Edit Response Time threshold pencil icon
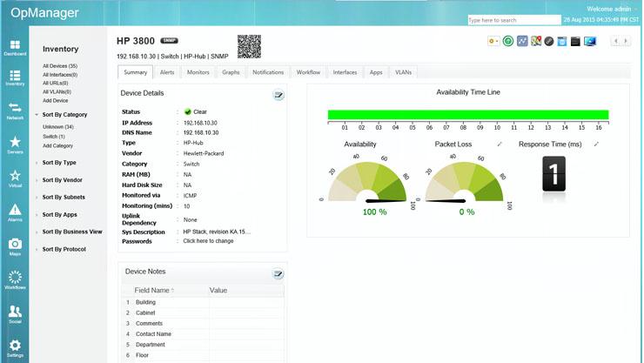This screenshot has height=363, width=644. pos(596,145)
